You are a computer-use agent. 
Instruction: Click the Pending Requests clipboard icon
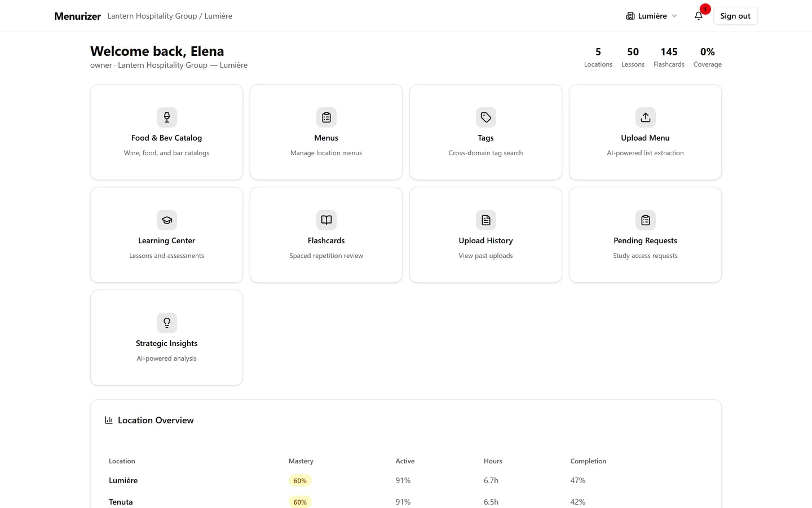coord(646,220)
